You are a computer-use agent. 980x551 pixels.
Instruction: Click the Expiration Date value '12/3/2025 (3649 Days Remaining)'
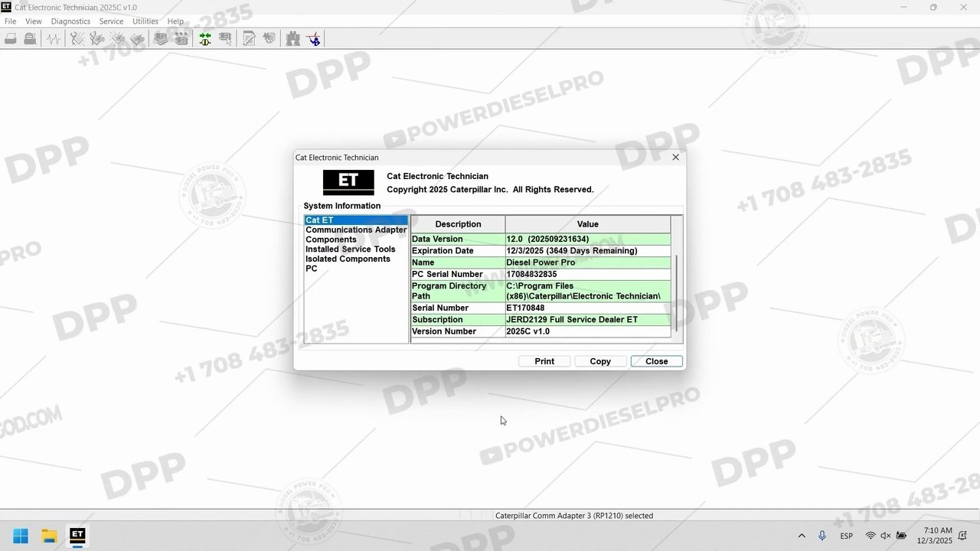point(588,251)
